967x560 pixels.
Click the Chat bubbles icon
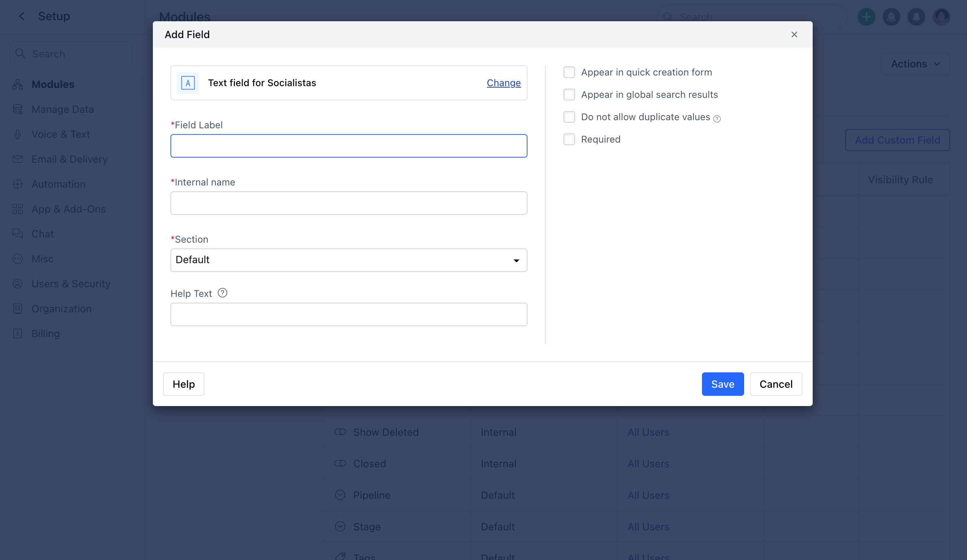click(x=18, y=234)
